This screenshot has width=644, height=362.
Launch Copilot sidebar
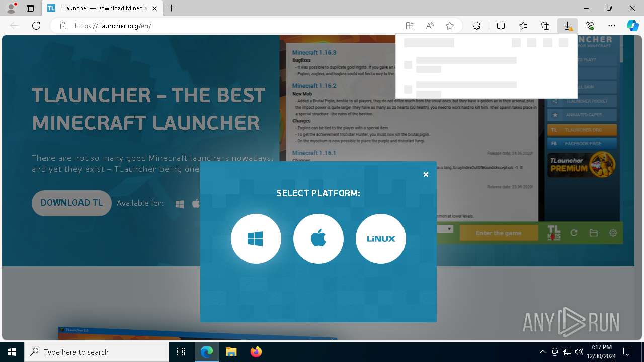[x=632, y=26]
